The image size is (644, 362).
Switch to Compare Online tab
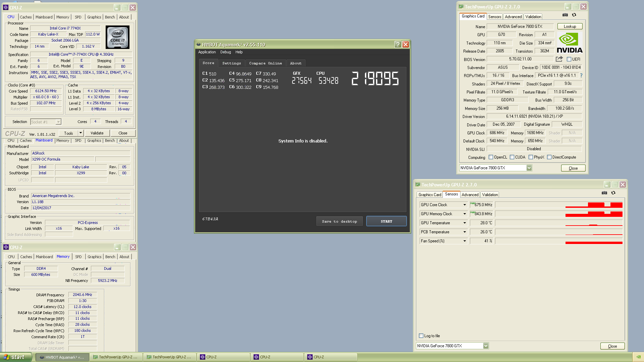coord(266,63)
